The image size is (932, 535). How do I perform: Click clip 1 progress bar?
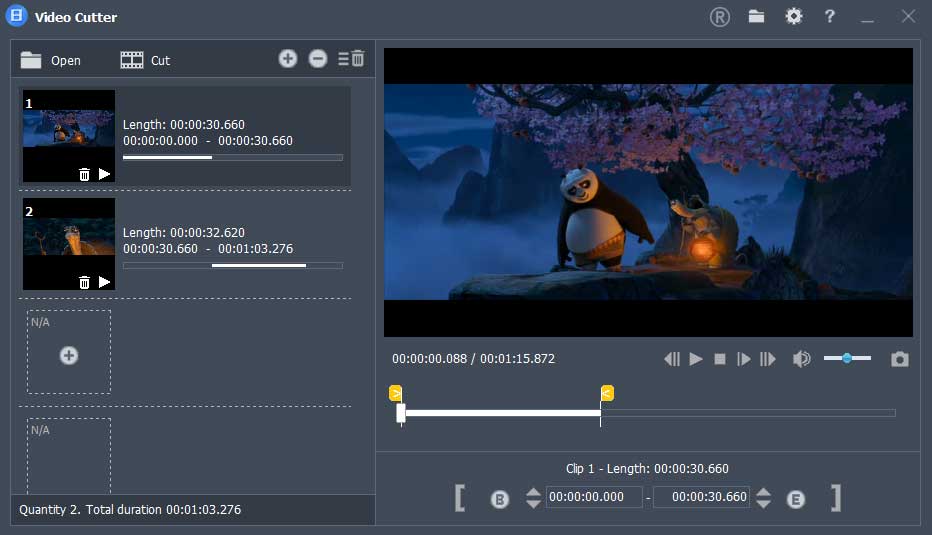[x=233, y=158]
